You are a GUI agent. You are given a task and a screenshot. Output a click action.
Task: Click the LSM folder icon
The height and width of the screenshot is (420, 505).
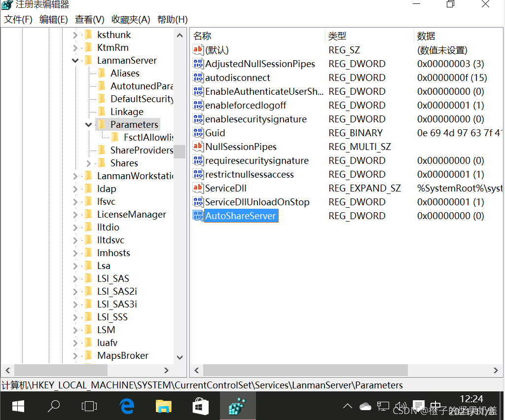click(x=88, y=330)
